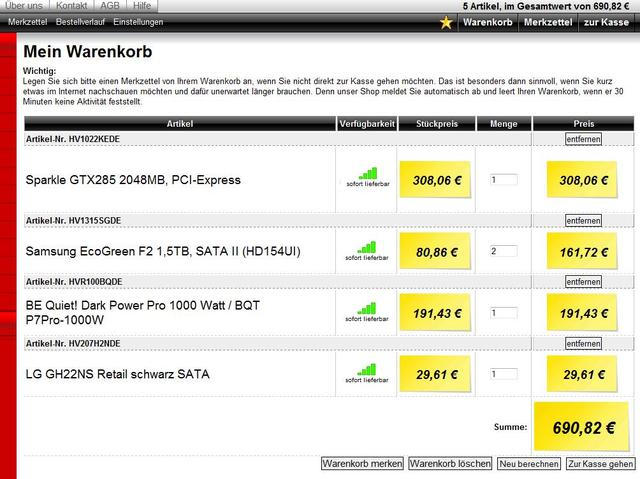Click the cart summary 5 Artikel, im Gesamtwert text
The height and width of the screenshot is (479, 640).
click(x=546, y=6)
